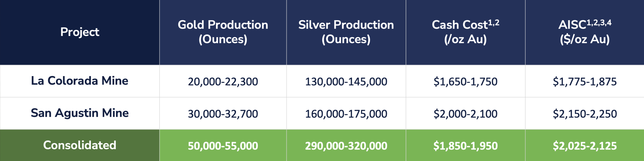The width and height of the screenshot is (644, 161).
Task: Select the Cash Cost header cell
Action: (465, 32)
